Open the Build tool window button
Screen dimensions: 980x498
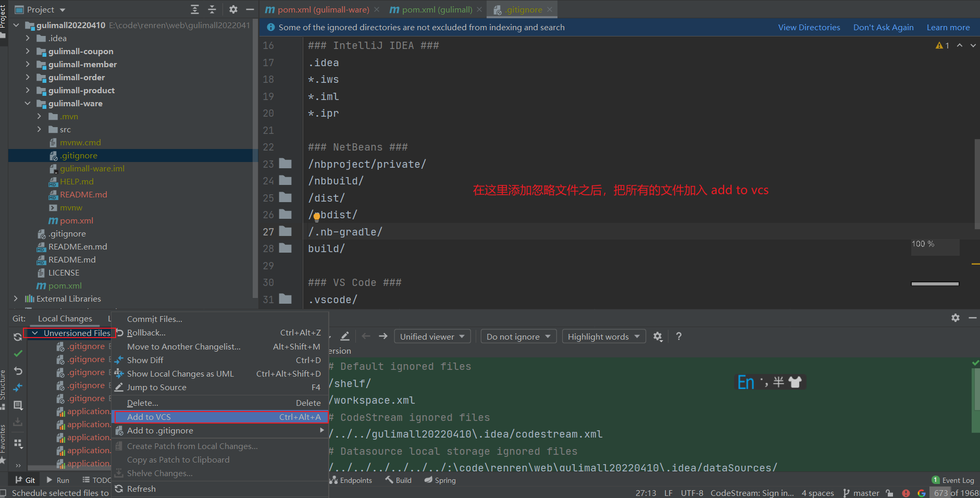tap(399, 480)
